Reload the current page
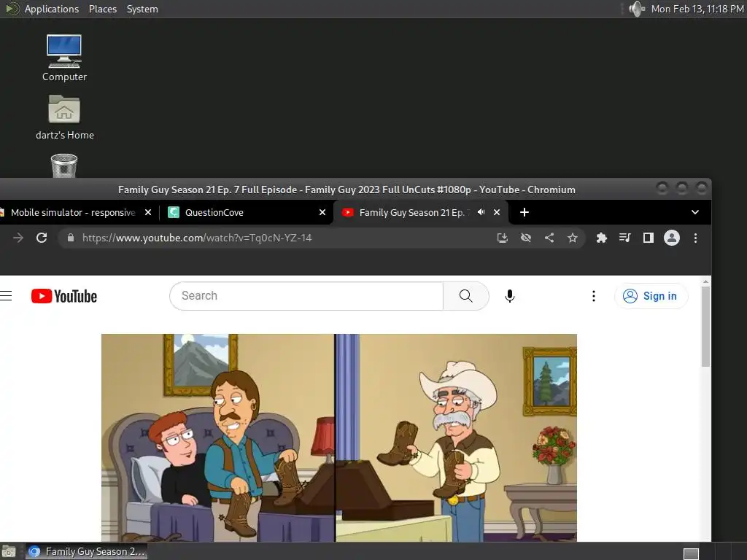This screenshot has height=560, width=747. pos(42,238)
